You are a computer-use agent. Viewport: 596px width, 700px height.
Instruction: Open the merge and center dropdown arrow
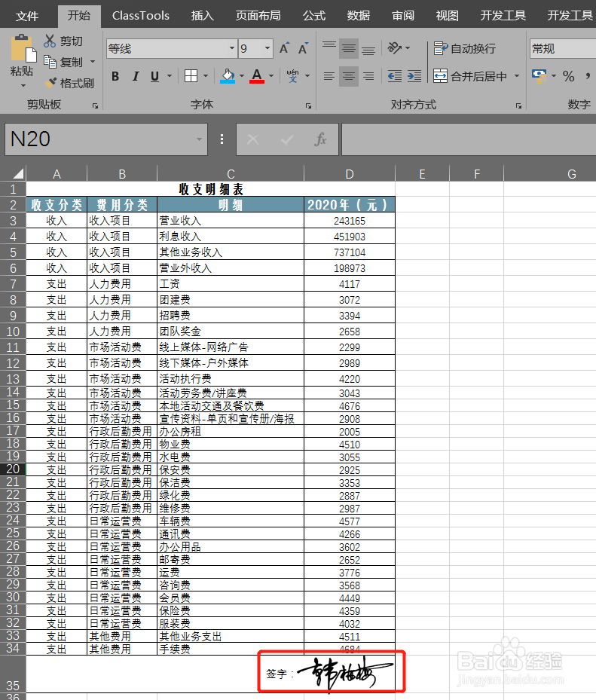(517, 76)
